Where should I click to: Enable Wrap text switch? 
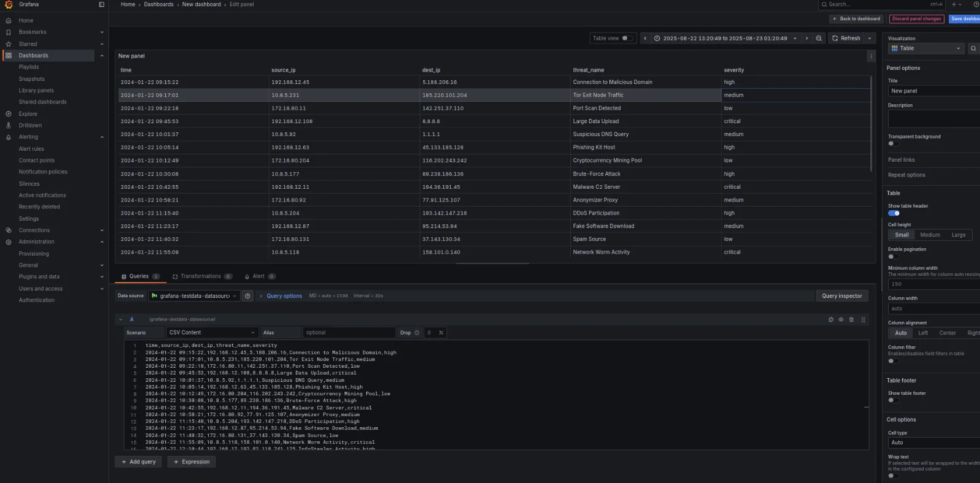(894, 476)
